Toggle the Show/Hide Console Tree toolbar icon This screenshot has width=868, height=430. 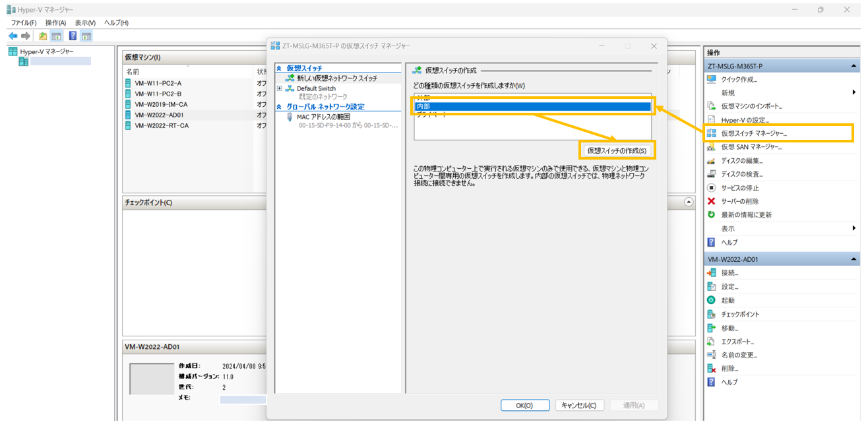click(x=56, y=36)
